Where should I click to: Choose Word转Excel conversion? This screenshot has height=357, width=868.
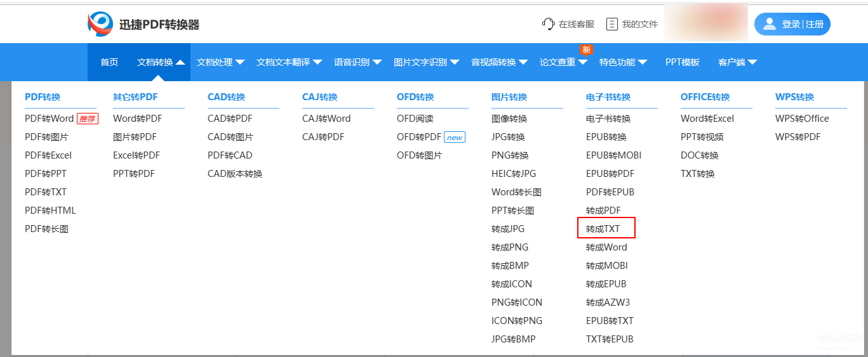coord(707,119)
